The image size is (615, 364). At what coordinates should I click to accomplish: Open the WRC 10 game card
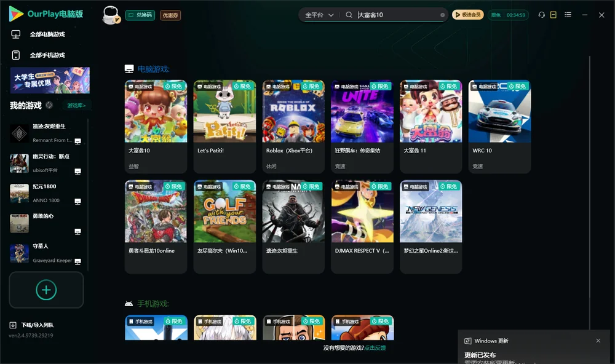tap(499, 126)
